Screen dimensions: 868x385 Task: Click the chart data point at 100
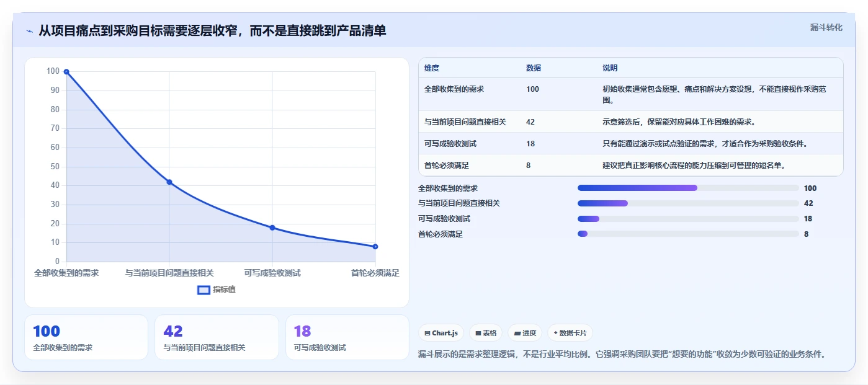(66, 72)
